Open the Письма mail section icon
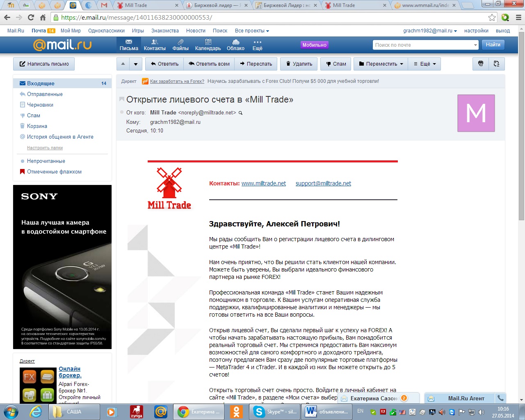 coord(129,45)
